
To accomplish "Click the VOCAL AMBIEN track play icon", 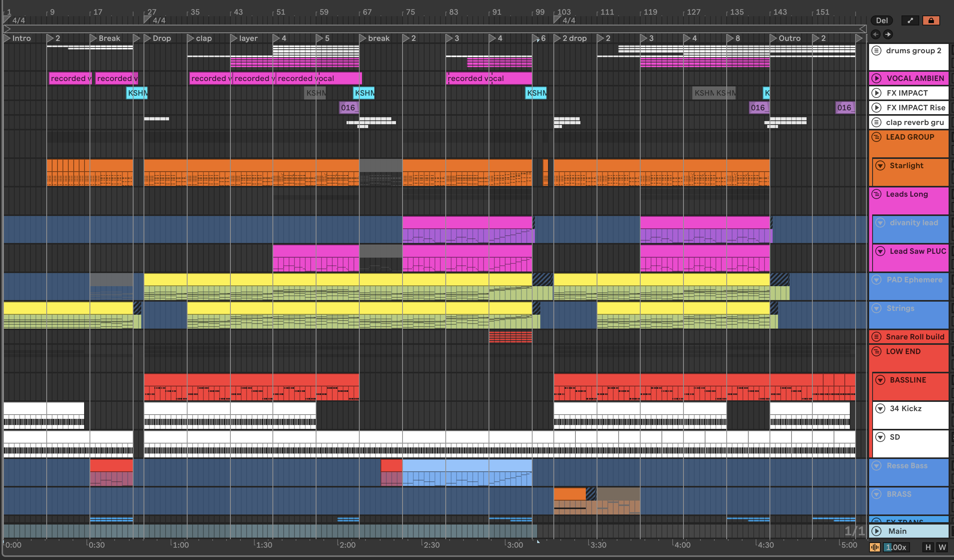I will tap(877, 78).
